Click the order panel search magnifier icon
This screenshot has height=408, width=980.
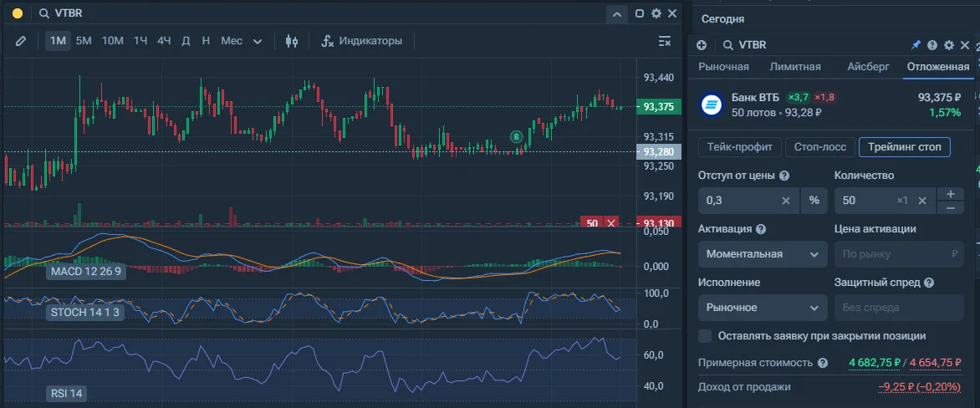728,45
